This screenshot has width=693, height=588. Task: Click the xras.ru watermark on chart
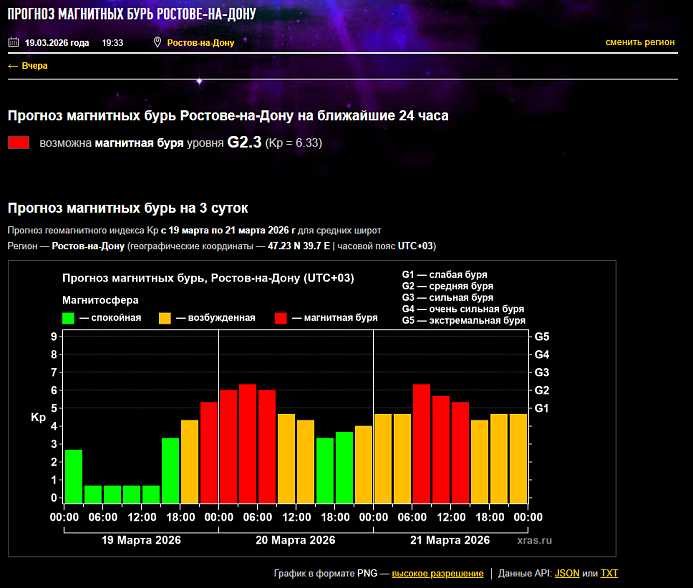535,540
